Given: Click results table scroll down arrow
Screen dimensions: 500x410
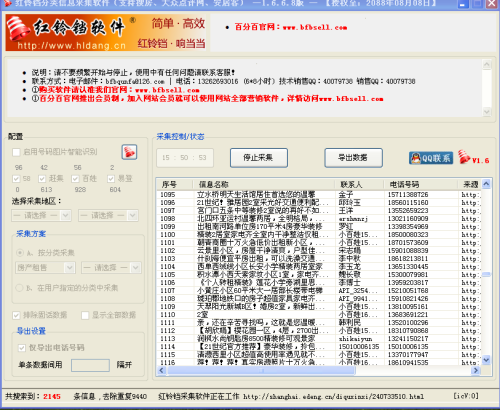Looking at the screenshot, I should [486, 360].
